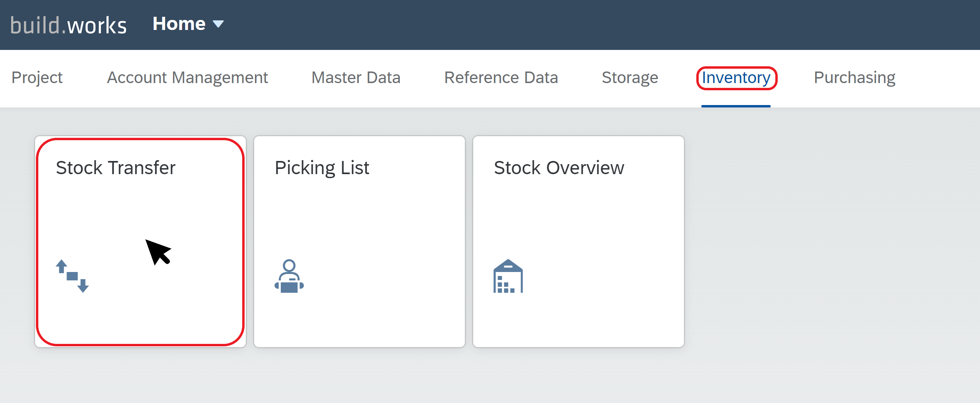Open the Account Management tab
The width and height of the screenshot is (980, 403).
(187, 77)
